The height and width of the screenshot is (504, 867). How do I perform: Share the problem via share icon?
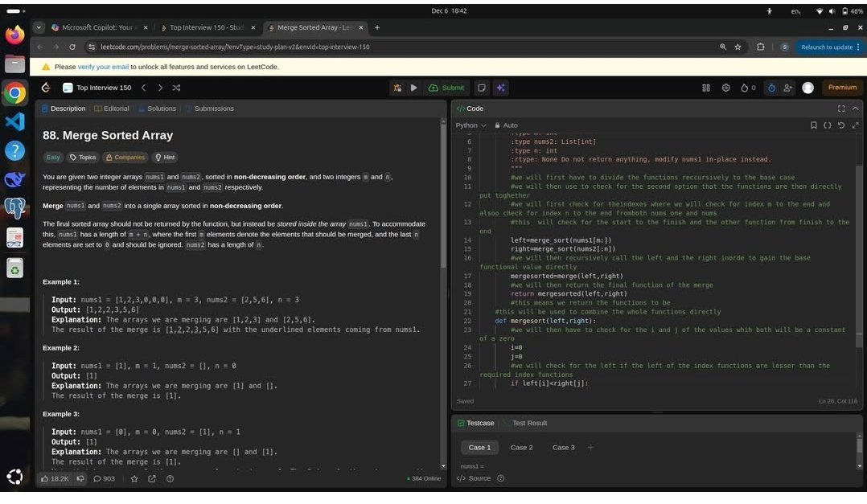coord(152,478)
